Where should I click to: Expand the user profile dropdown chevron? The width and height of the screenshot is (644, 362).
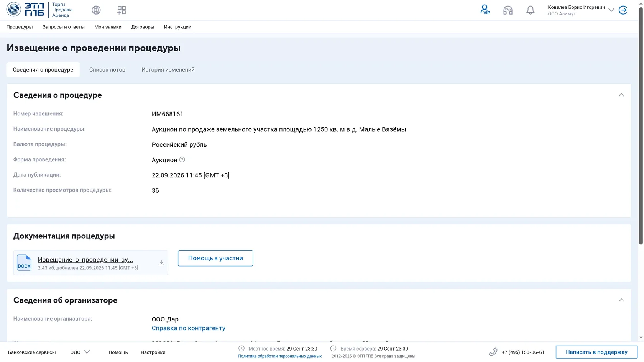coord(611,10)
